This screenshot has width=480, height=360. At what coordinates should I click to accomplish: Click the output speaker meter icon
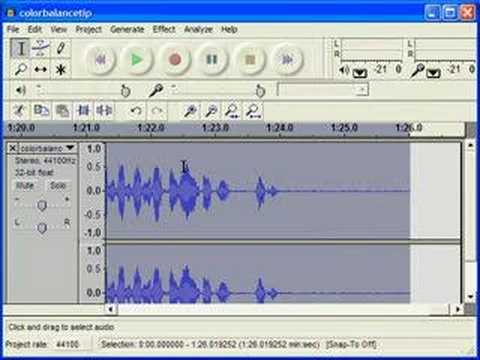pyautogui.click(x=344, y=70)
